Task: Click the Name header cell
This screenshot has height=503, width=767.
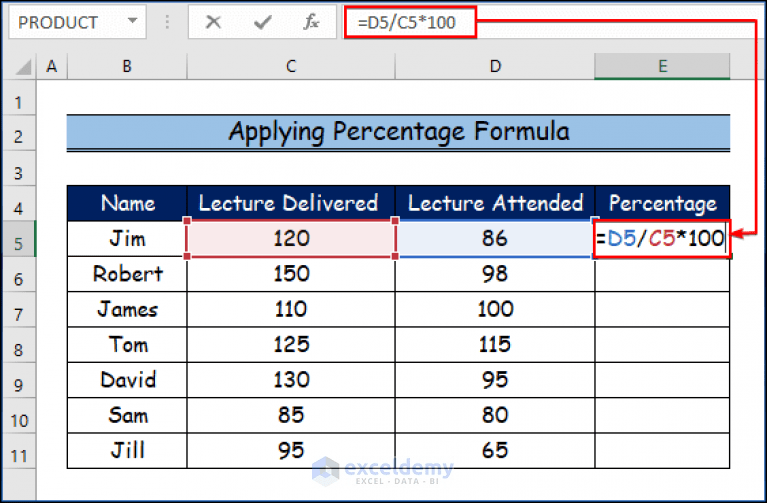Action: pyautogui.click(x=127, y=204)
